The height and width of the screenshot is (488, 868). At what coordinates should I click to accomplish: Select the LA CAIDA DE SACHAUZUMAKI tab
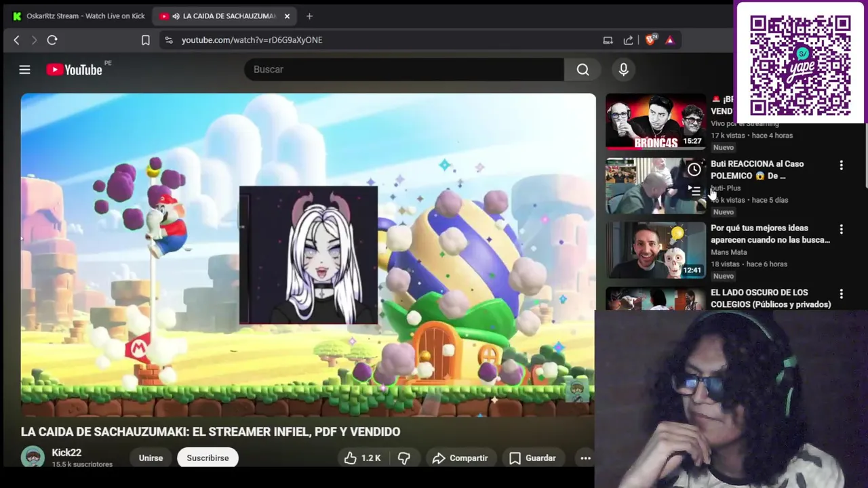coord(225,16)
